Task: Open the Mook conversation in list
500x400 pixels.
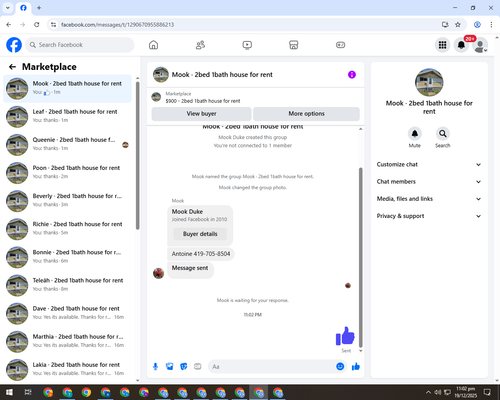Action: pos(67,89)
